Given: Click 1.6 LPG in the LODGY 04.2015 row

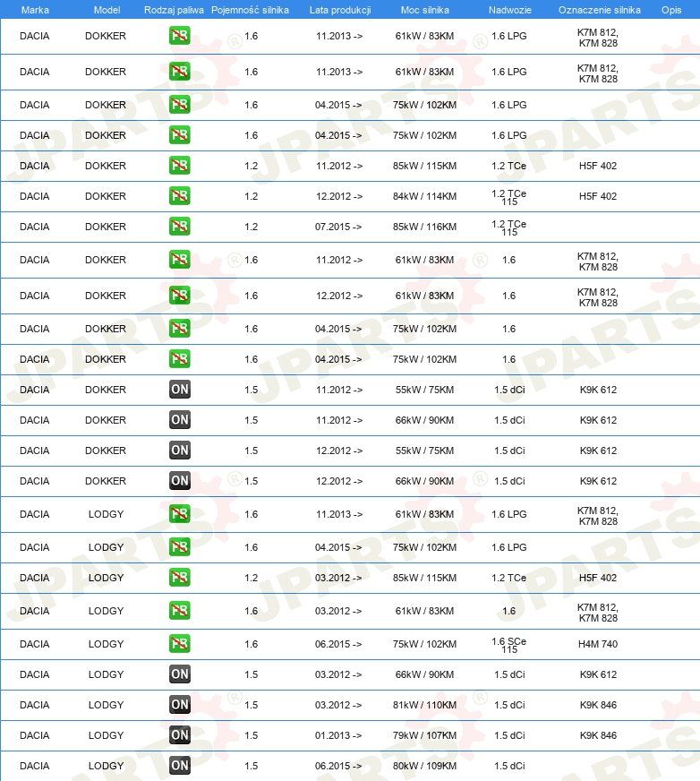Looking at the screenshot, I should [x=508, y=547].
